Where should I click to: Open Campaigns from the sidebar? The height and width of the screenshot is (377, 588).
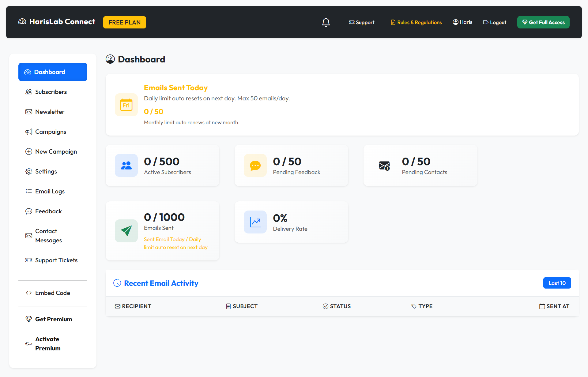[x=51, y=132]
